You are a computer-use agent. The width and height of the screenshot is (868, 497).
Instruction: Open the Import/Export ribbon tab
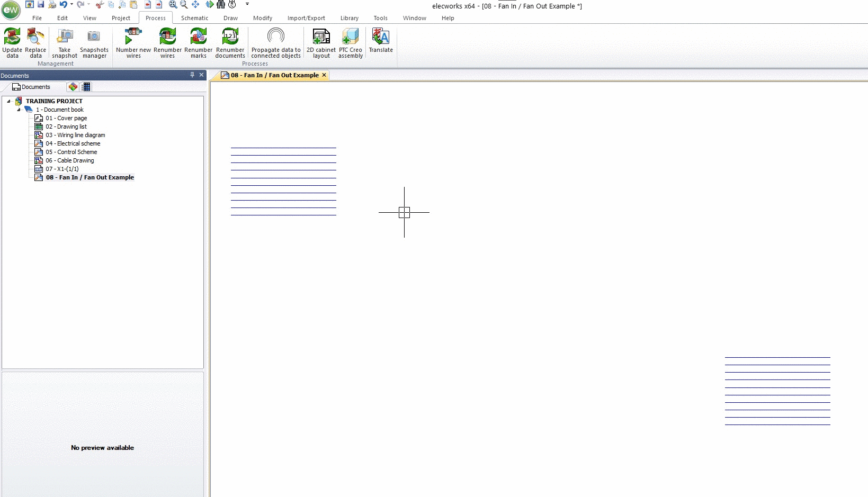click(x=306, y=18)
